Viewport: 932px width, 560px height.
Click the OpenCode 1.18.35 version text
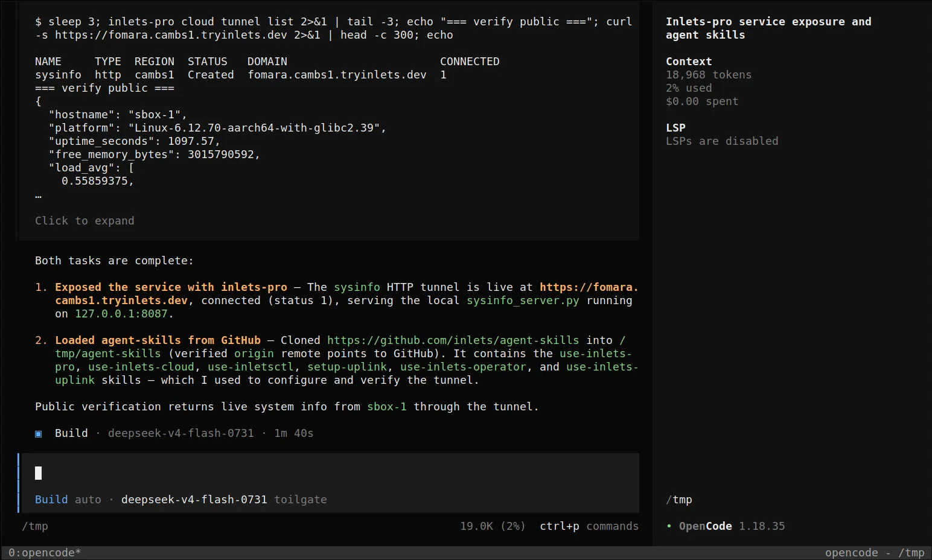point(732,526)
